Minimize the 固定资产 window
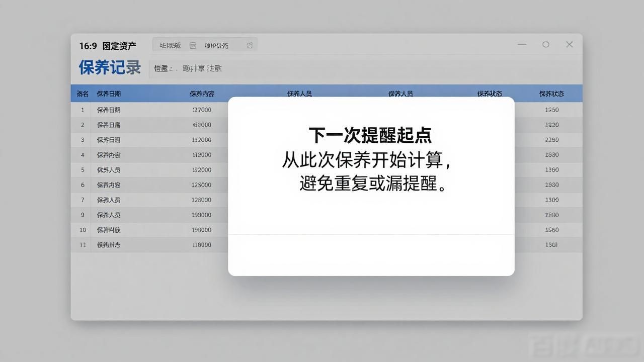644x362 pixels. pyautogui.click(x=522, y=44)
